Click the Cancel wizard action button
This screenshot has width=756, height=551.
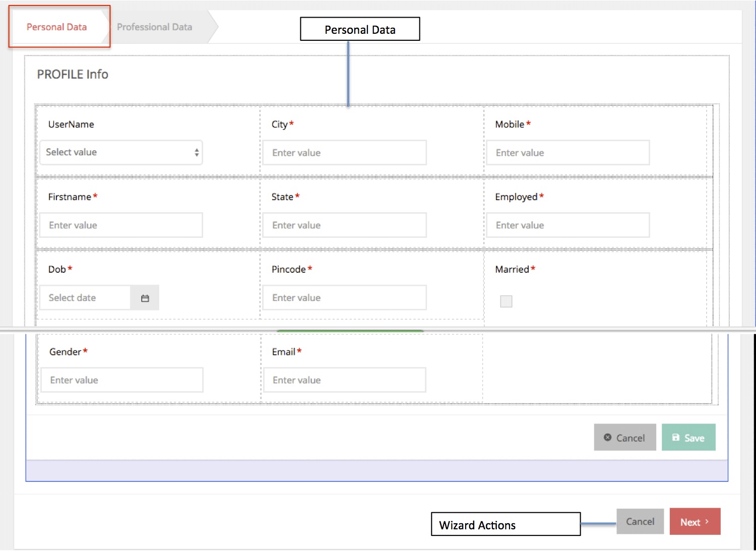[640, 522]
